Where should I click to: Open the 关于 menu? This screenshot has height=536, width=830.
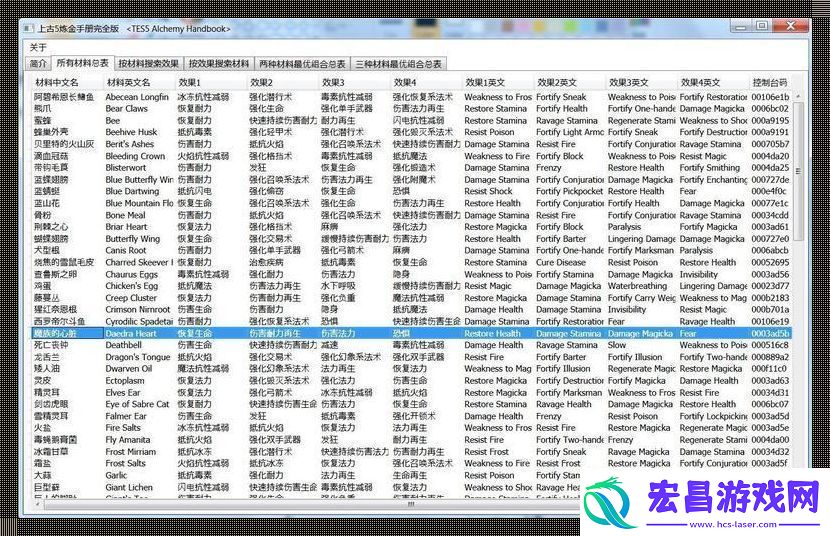point(38,48)
